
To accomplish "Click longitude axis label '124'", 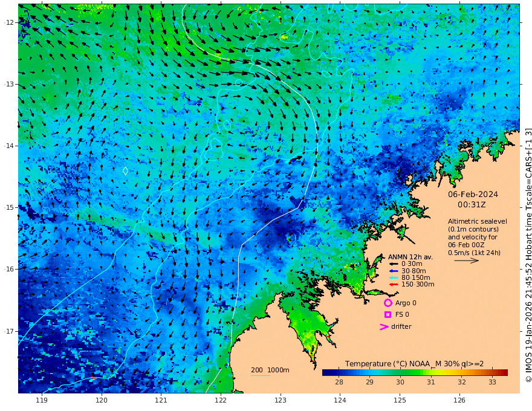I will 340,401.
